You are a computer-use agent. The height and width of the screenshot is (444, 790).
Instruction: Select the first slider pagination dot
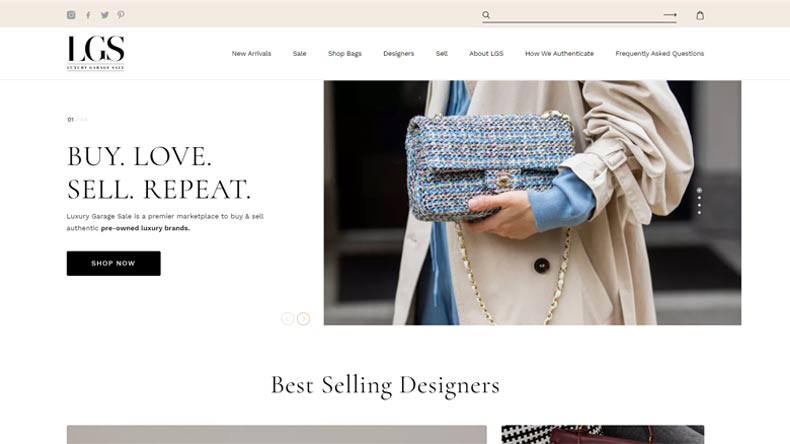tap(699, 191)
